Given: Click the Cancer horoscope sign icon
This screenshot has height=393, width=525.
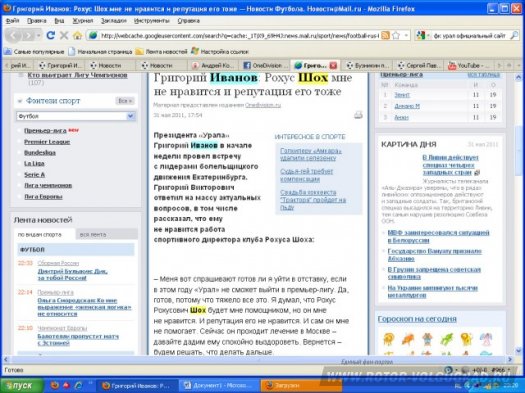Looking at the screenshot, I should (x=447, y=339).
